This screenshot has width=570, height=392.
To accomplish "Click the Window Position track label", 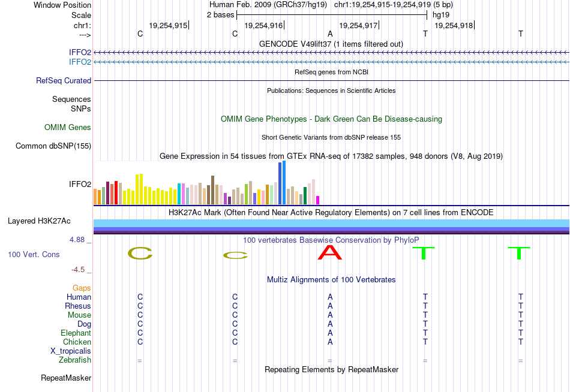I will coord(62,5).
